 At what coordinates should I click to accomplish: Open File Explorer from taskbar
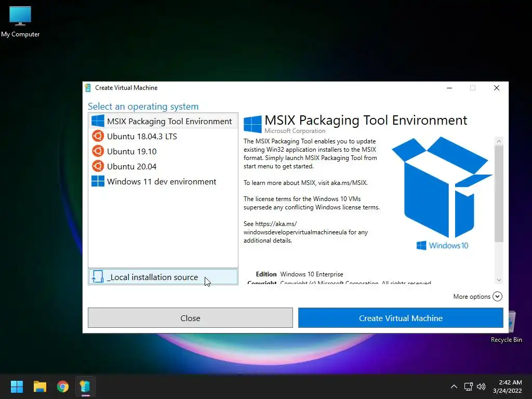tap(39, 387)
